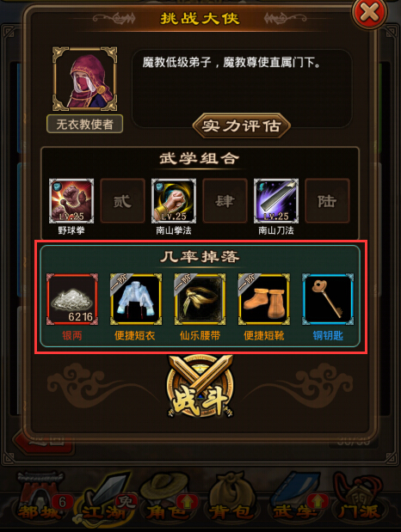Open the 实力评估 strength evaluation
The width and height of the screenshot is (401, 532).
tap(242, 125)
